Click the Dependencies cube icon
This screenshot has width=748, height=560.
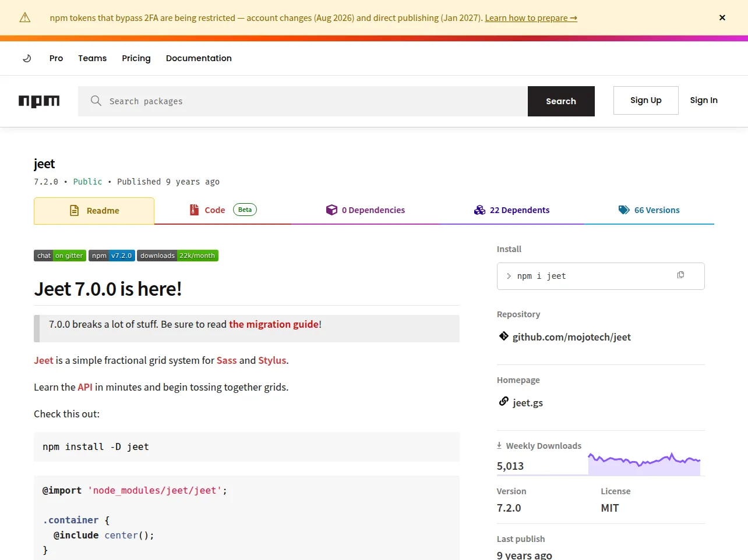[331, 210]
